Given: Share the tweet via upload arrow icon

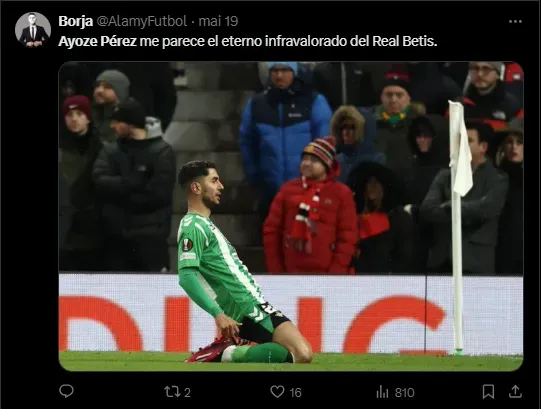Looking at the screenshot, I should pyautogui.click(x=515, y=391).
